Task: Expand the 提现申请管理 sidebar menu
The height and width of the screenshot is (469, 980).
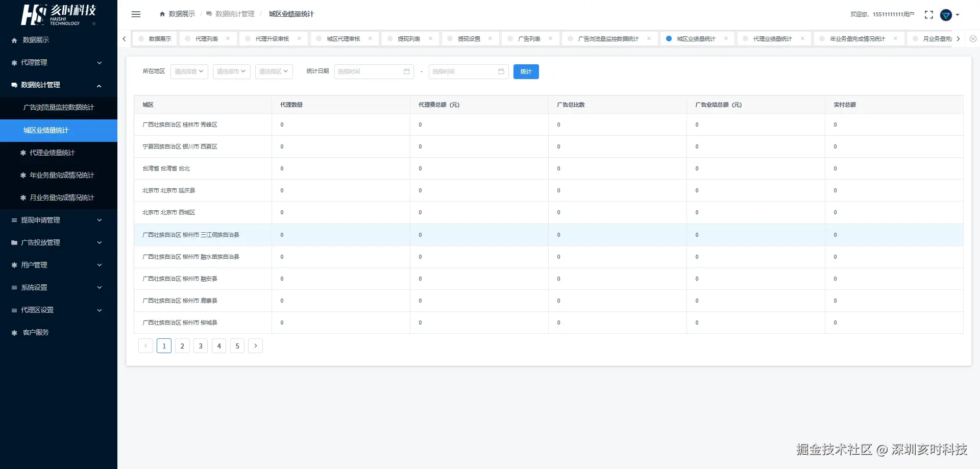Action: [59, 220]
